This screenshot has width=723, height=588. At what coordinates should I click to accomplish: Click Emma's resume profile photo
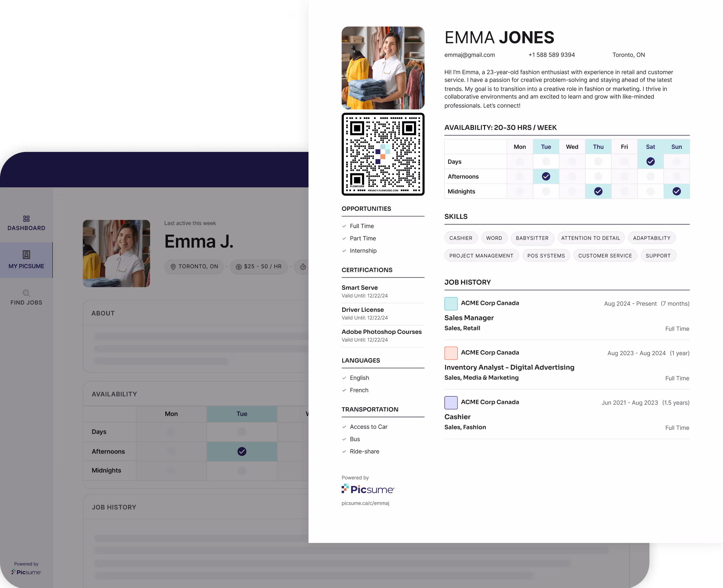pyautogui.click(x=383, y=68)
